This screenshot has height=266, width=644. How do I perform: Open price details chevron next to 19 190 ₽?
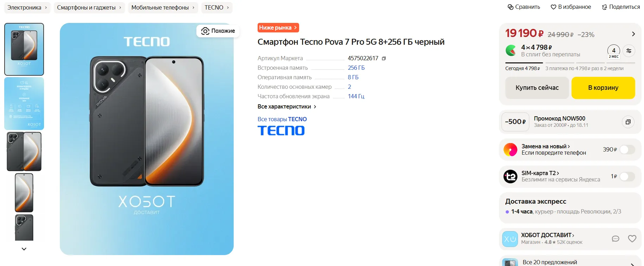point(633,34)
